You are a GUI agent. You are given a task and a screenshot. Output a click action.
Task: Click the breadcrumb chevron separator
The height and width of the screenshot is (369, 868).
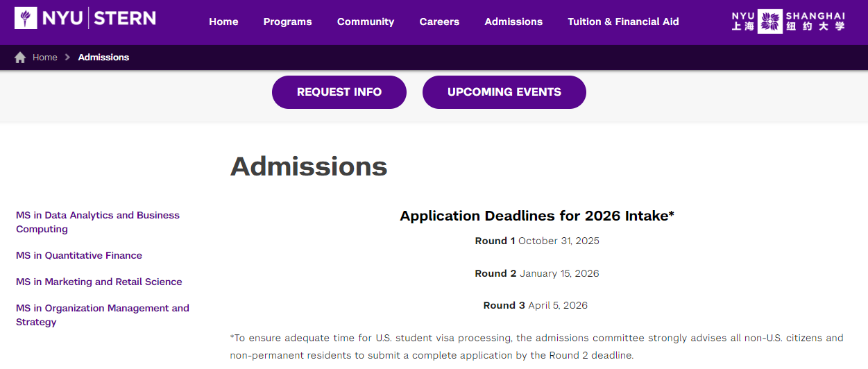point(67,58)
